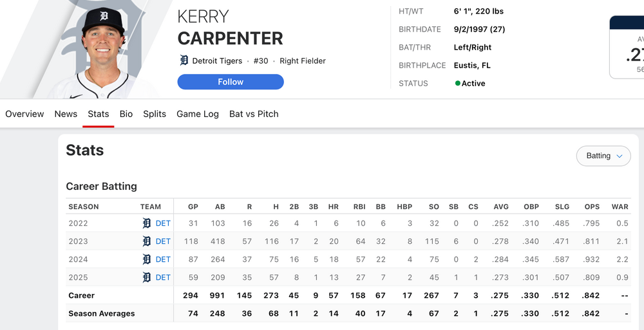Click Tigers logo in 2023 season row
The width and height of the screenshot is (644, 330).
(147, 241)
